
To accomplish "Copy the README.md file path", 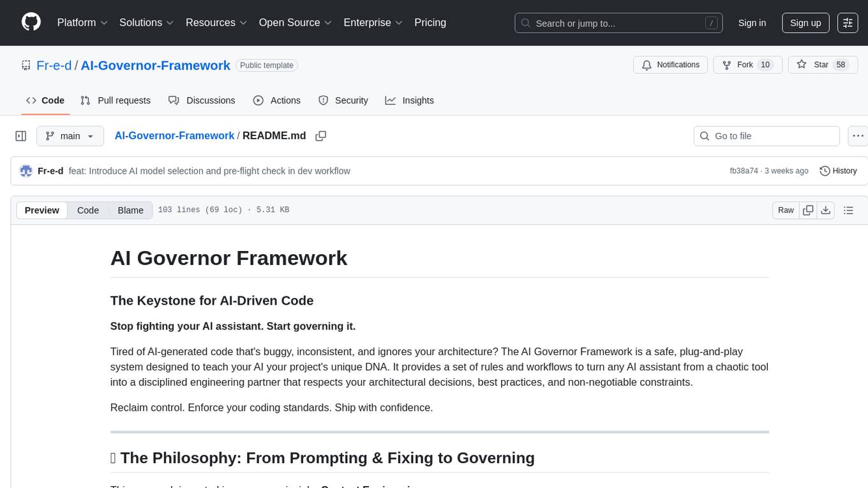I will [x=321, y=136].
